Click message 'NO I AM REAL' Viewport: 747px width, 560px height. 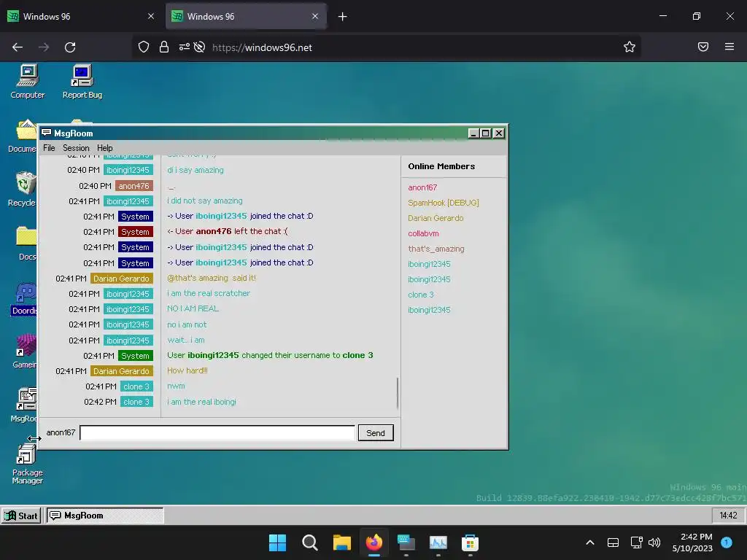click(x=193, y=308)
